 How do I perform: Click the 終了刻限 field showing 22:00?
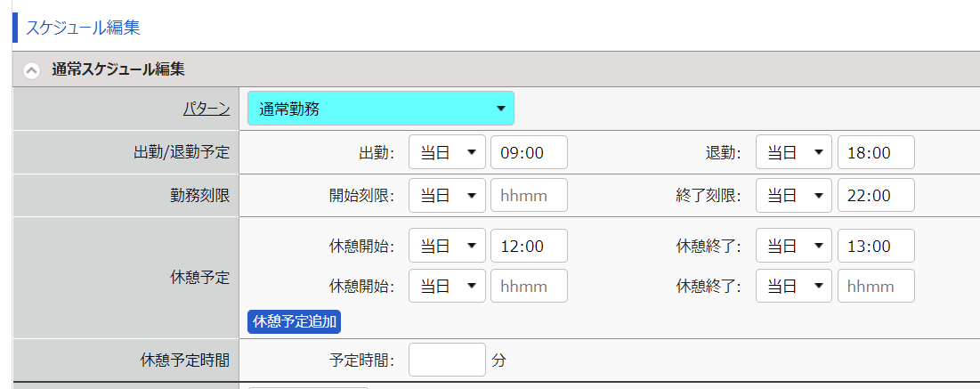876,195
